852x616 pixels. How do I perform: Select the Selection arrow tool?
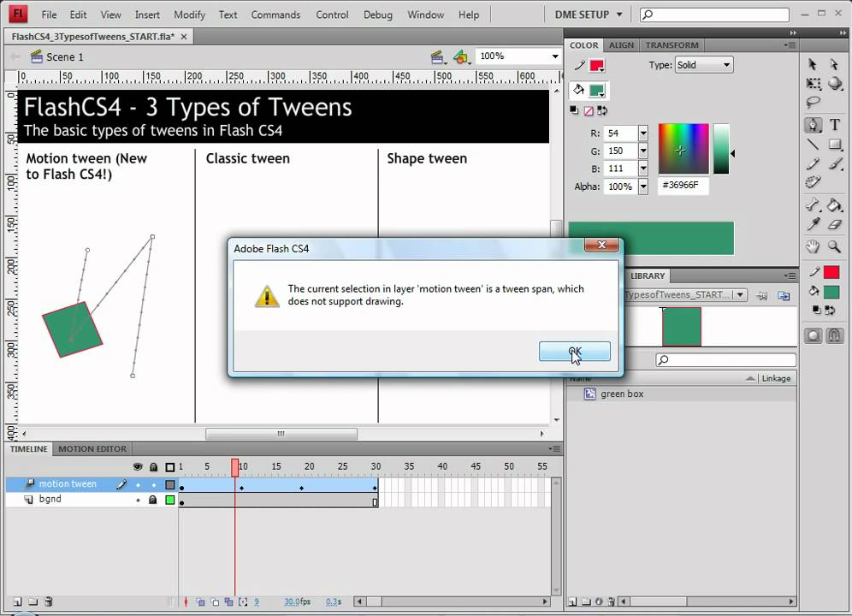[x=813, y=65]
